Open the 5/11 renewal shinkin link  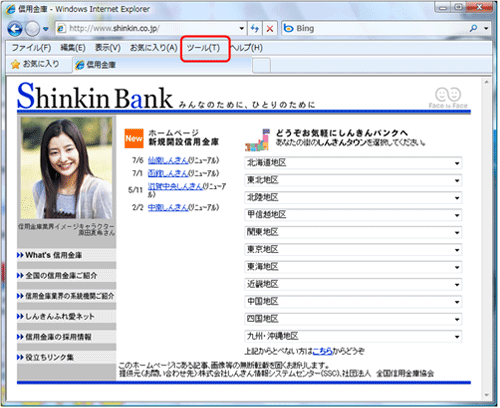pyautogui.click(x=175, y=186)
